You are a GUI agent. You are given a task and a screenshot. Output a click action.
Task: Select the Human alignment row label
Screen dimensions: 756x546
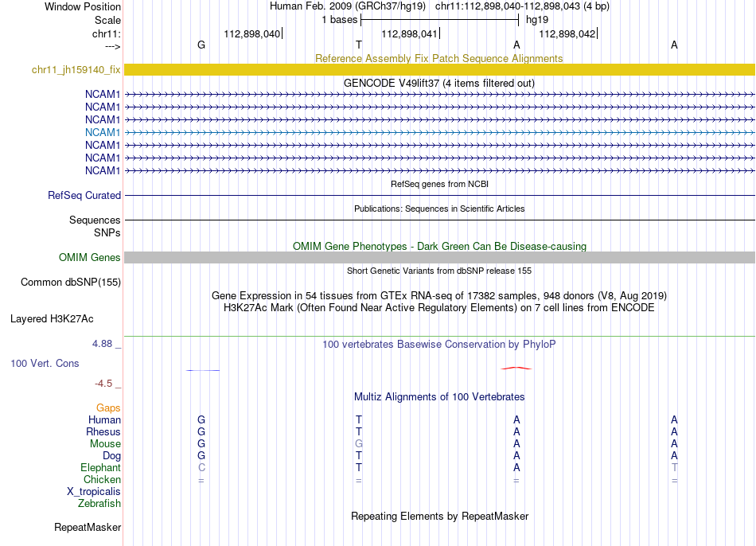pos(104,419)
